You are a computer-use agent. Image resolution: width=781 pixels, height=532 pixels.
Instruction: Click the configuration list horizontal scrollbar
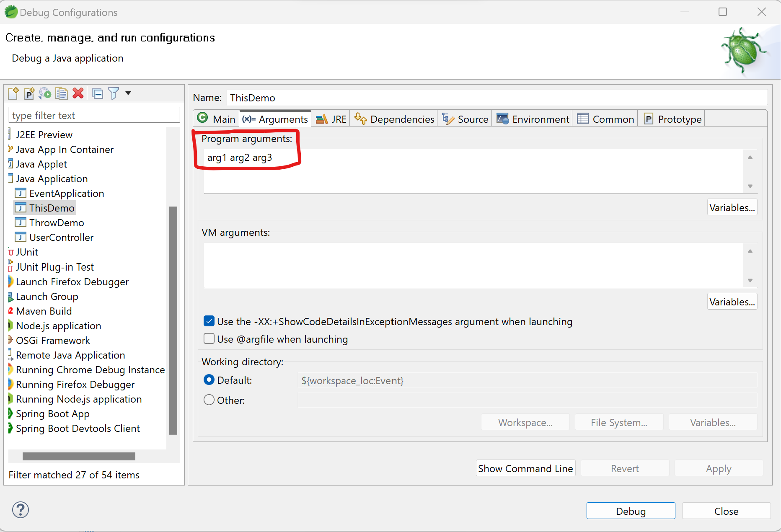[x=79, y=456]
